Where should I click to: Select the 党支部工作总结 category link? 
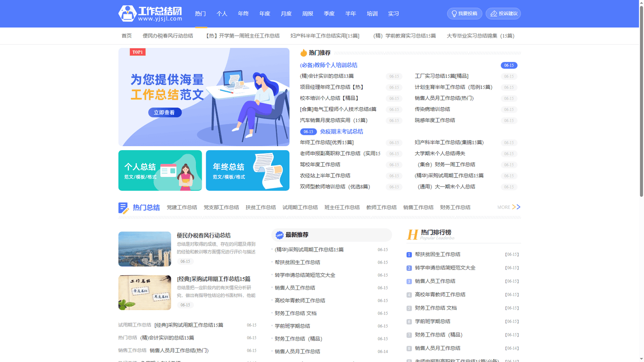click(221, 207)
